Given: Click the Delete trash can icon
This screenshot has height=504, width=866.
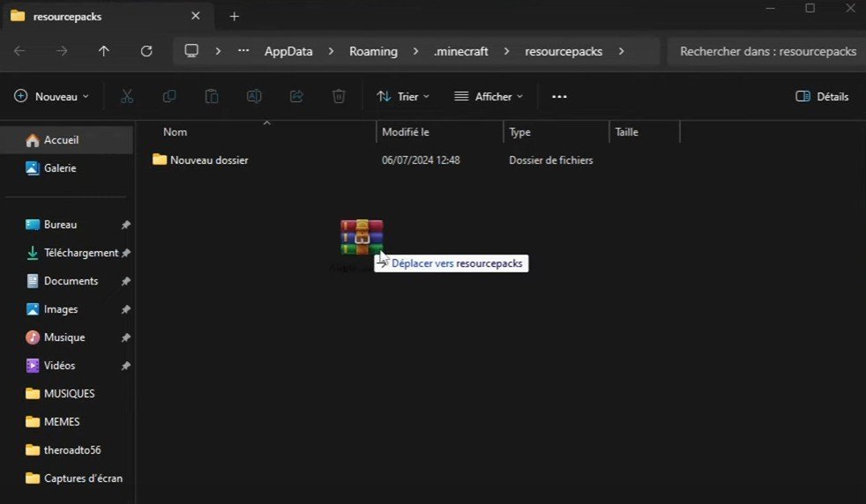Looking at the screenshot, I should click(339, 96).
